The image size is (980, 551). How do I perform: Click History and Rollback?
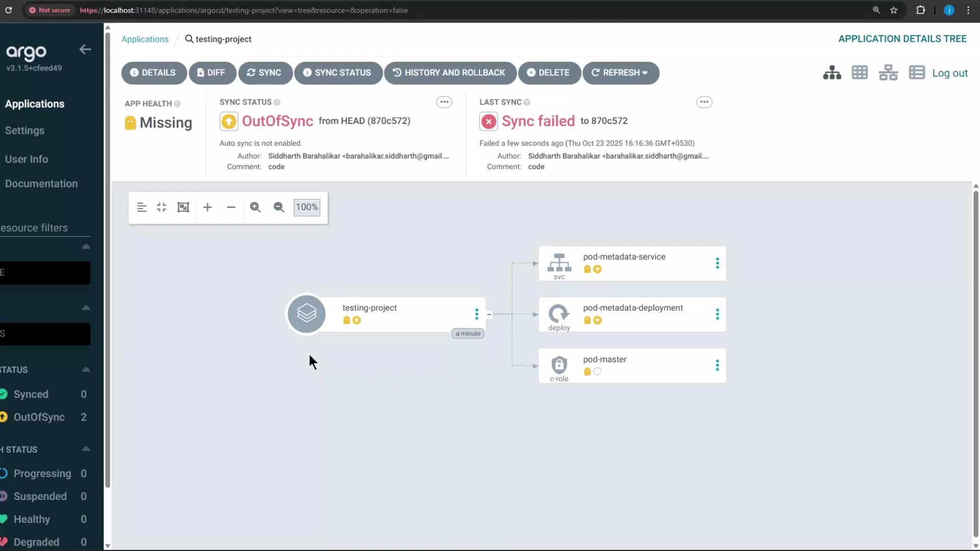pyautogui.click(x=450, y=73)
